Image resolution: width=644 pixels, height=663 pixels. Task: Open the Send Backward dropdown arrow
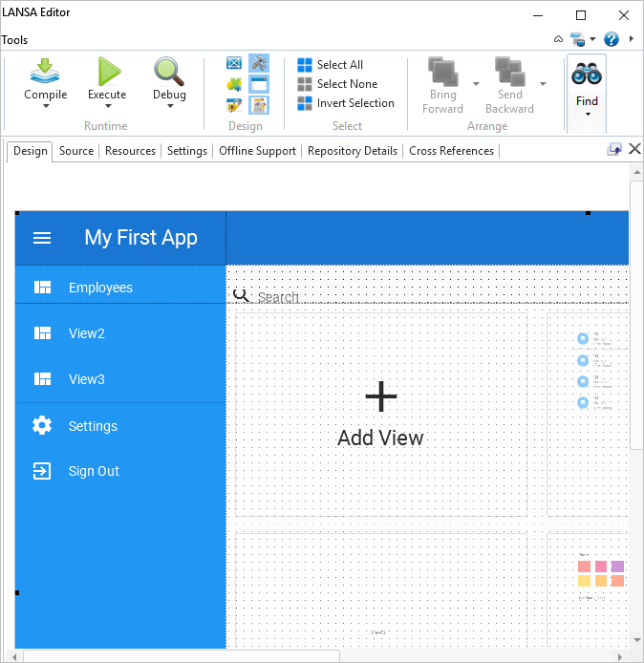(544, 84)
